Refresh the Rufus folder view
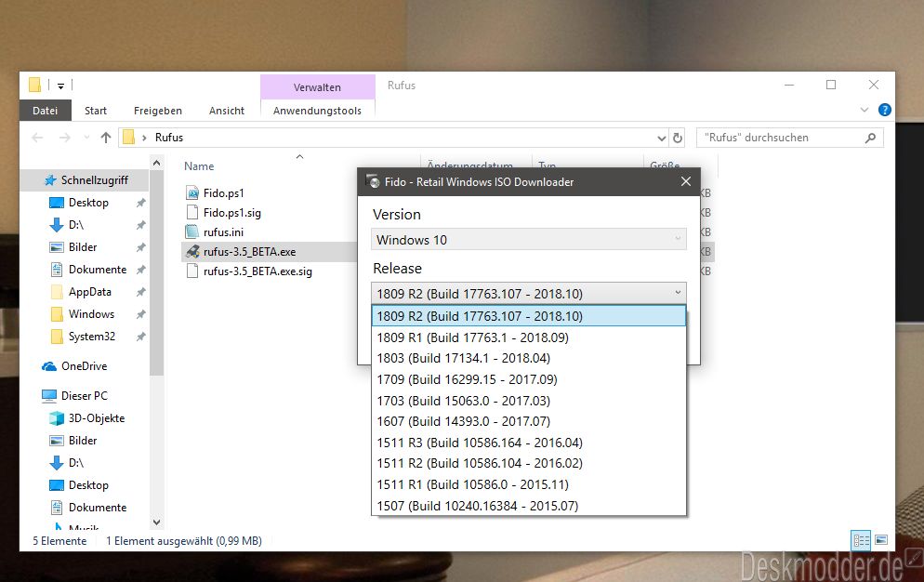Image resolution: width=924 pixels, height=582 pixels. pyautogui.click(x=678, y=138)
